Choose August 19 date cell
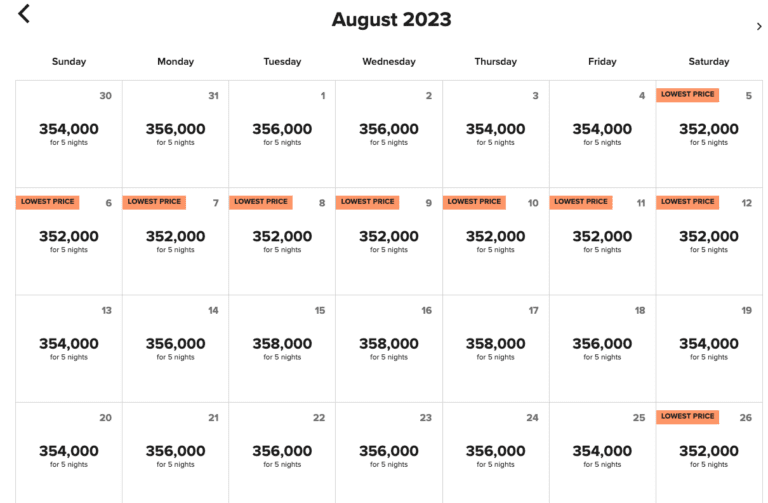Screen dimensions: 768x503 (709, 348)
